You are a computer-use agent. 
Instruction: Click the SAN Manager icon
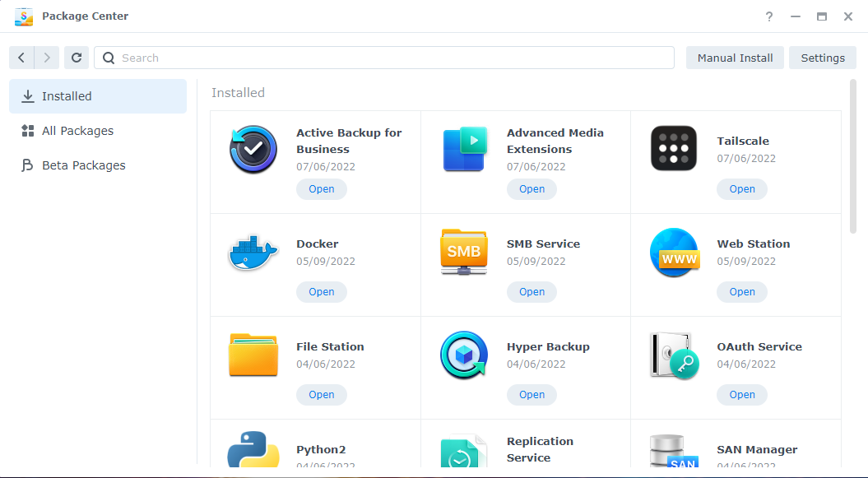click(x=674, y=452)
